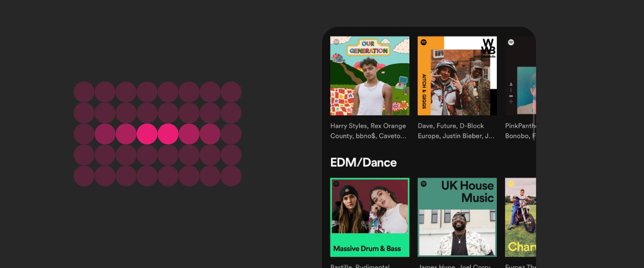Viewport: 644px width, 268px height.
Task: Click the Spotify logo on UK House Music cover
Action: click(x=423, y=184)
